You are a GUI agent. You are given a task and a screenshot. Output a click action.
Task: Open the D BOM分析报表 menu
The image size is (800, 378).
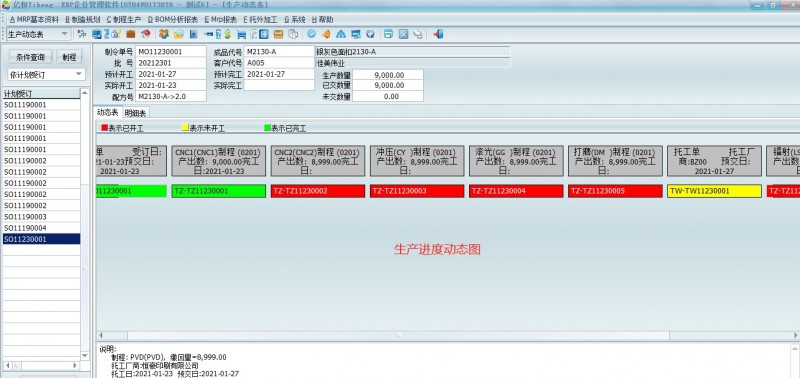point(172,20)
